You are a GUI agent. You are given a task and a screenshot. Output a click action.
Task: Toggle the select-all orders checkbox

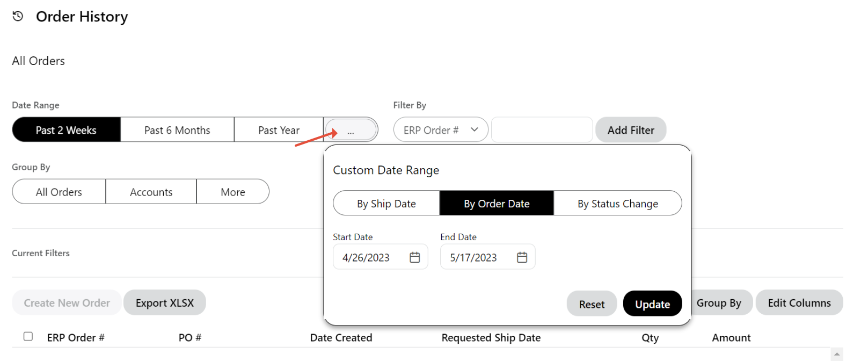[28, 336]
